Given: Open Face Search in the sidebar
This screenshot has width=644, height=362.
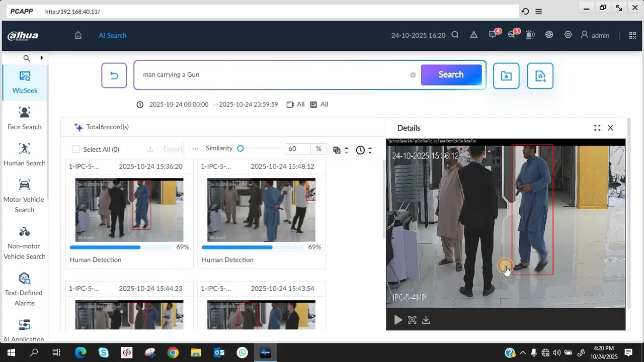Looking at the screenshot, I should click(x=25, y=119).
